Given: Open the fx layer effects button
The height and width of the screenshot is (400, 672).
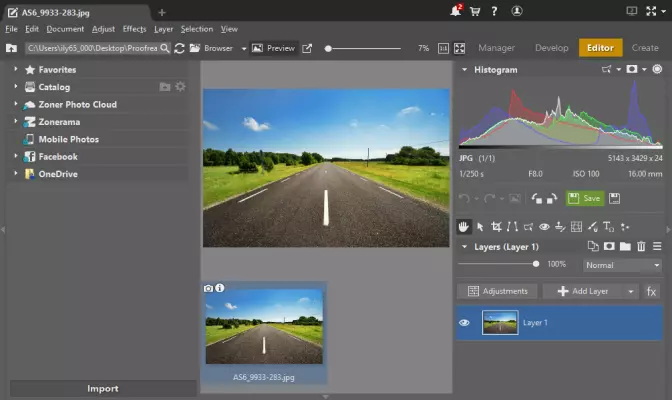Looking at the screenshot, I should click(652, 291).
